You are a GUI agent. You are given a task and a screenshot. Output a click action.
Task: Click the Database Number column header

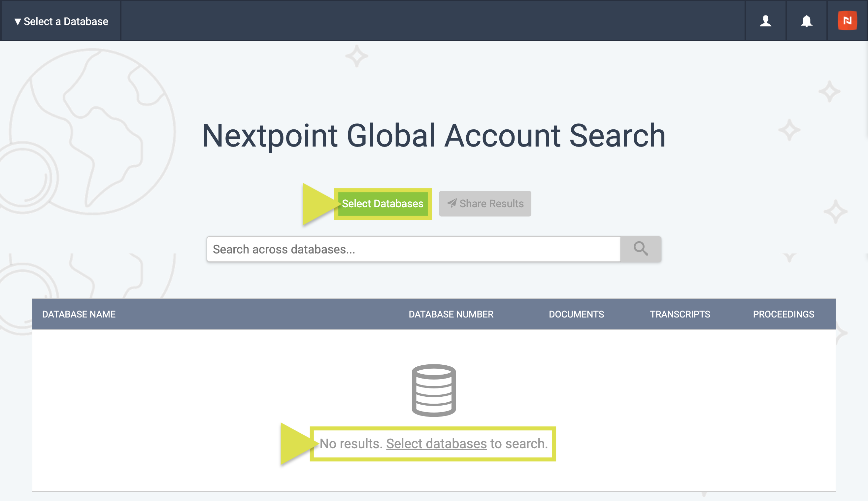click(x=451, y=314)
